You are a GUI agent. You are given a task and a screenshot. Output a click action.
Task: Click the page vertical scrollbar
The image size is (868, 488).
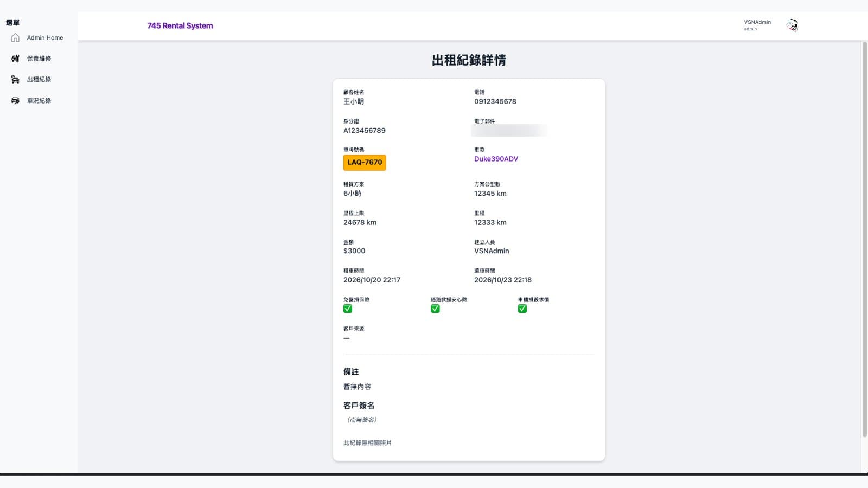point(865,239)
